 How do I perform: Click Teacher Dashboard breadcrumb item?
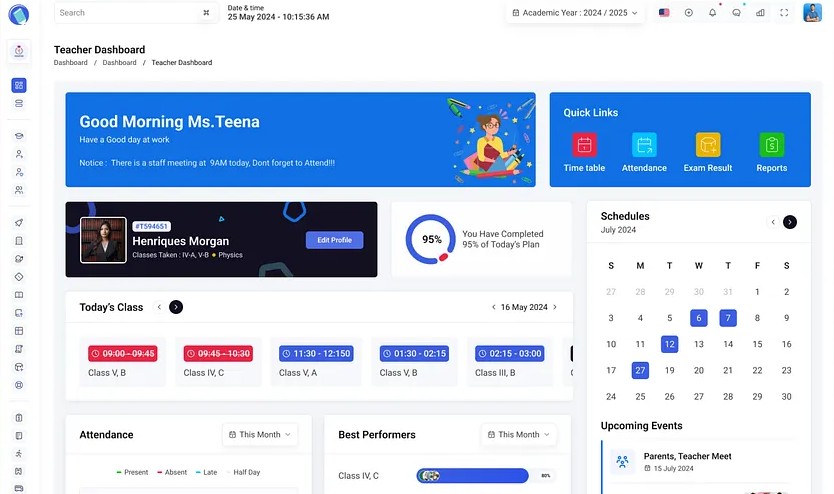pyautogui.click(x=182, y=62)
